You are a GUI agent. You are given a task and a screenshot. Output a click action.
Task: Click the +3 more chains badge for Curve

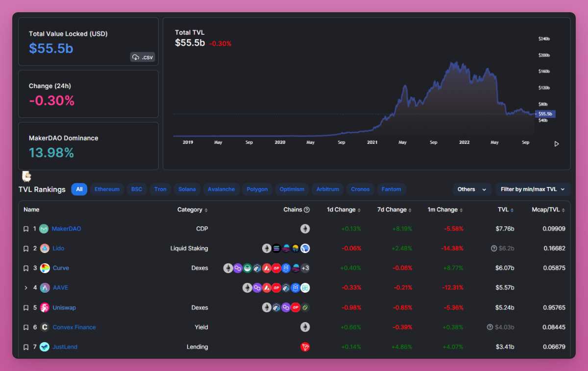coord(305,268)
